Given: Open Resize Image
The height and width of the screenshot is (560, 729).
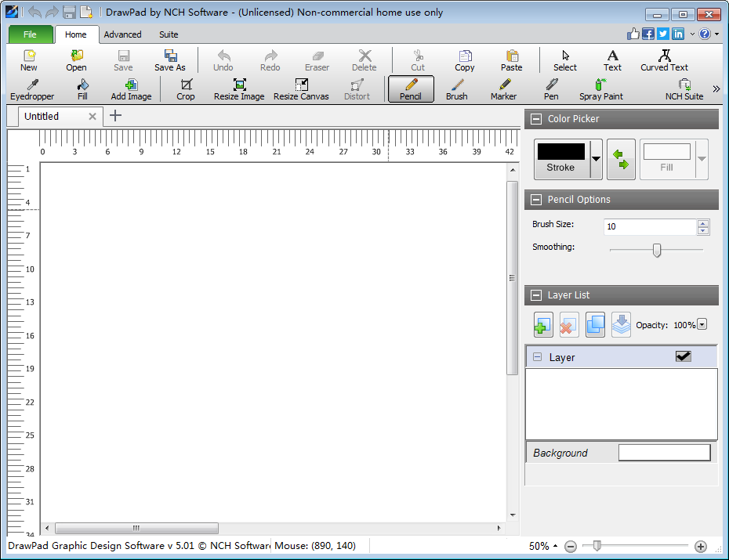Looking at the screenshot, I should (x=239, y=89).
